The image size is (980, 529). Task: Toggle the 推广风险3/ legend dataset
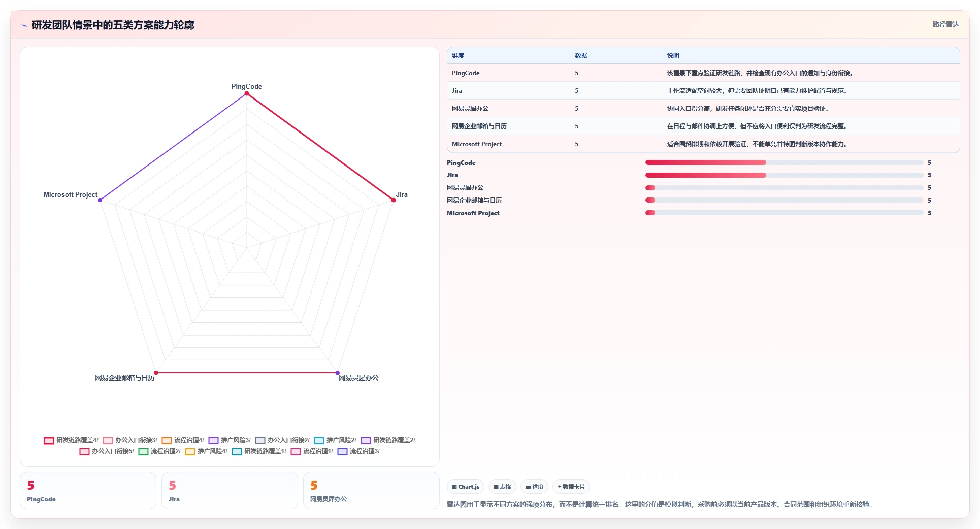pos(230,440)
